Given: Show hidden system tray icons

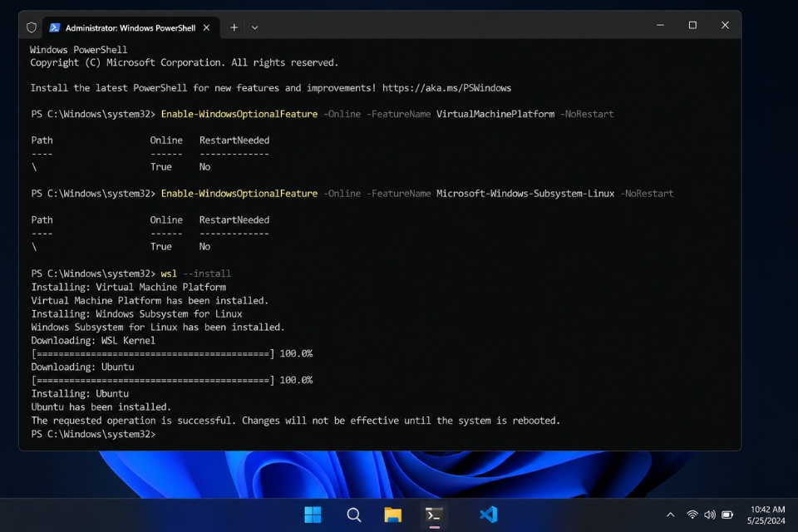Looking at the screenshot, I should pos(670,515).
